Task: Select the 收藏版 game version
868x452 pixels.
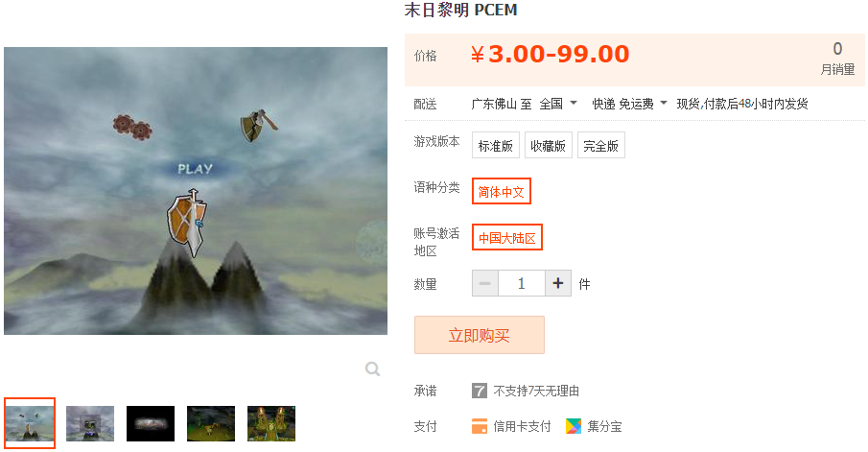Action: point(548,146)
